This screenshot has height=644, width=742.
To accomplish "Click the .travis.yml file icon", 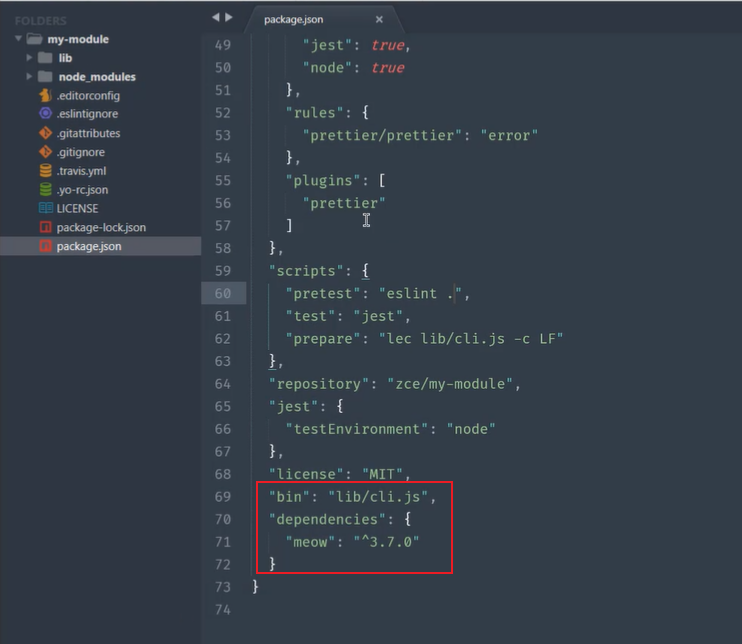I will (45, 170).
